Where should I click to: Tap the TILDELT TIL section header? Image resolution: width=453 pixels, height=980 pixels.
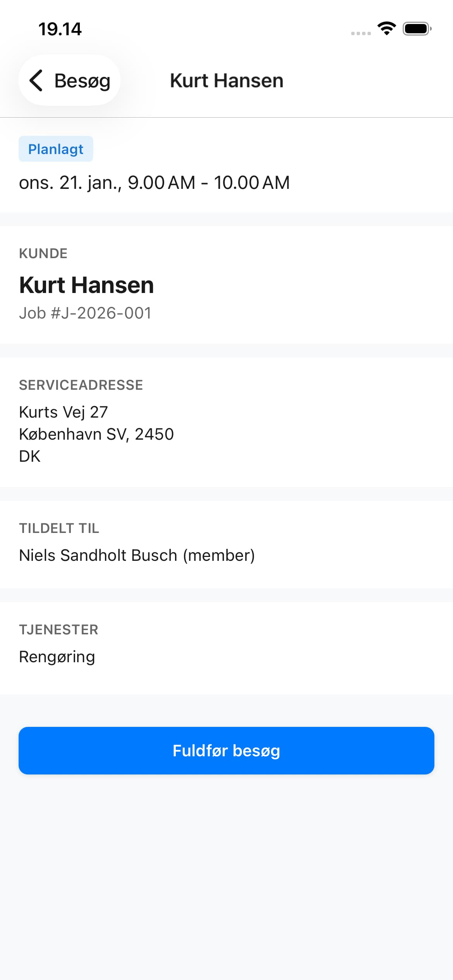click(x=59, y=528)
